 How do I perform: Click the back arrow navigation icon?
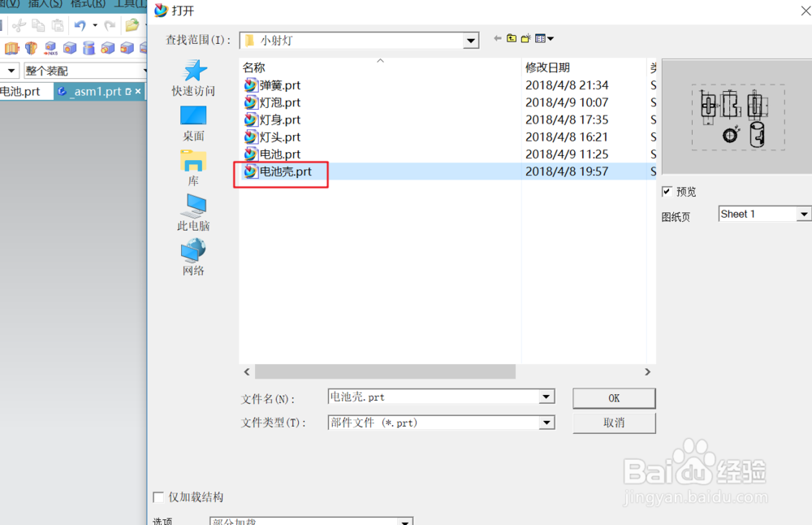coord(498,38)
